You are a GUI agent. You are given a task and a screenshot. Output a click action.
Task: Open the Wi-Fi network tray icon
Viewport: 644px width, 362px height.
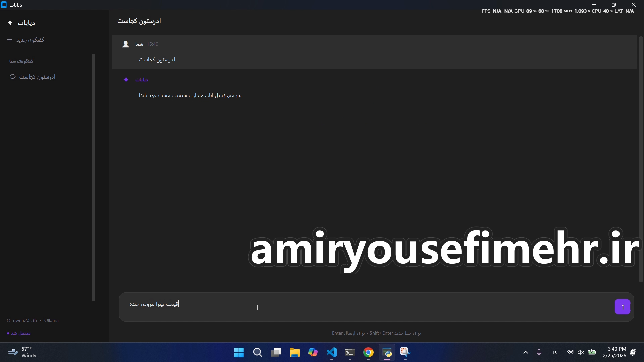(571, 352)
